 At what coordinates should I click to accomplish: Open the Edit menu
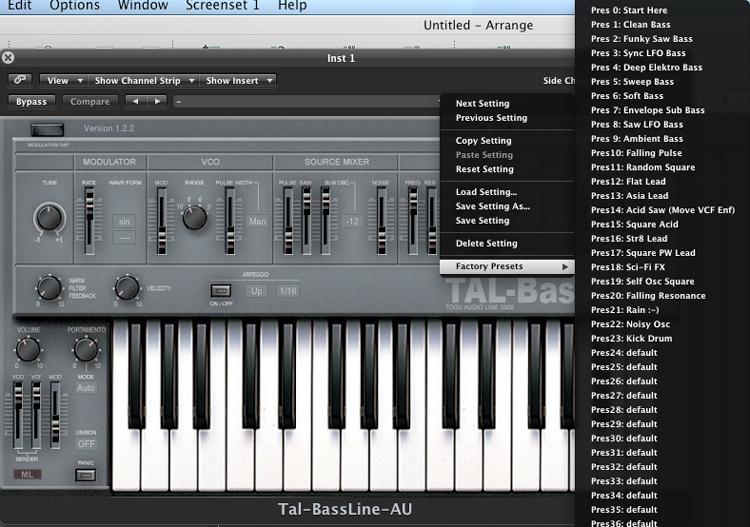[20, 6]
